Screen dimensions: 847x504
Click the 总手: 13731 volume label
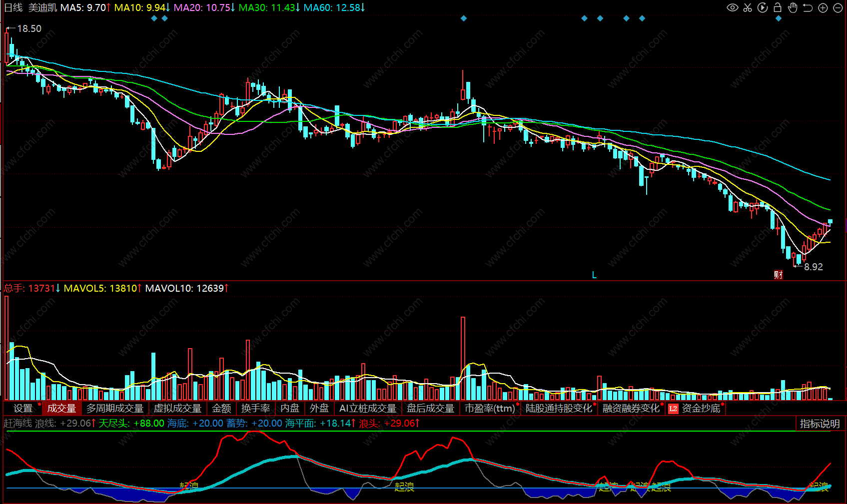click(32, 288)
